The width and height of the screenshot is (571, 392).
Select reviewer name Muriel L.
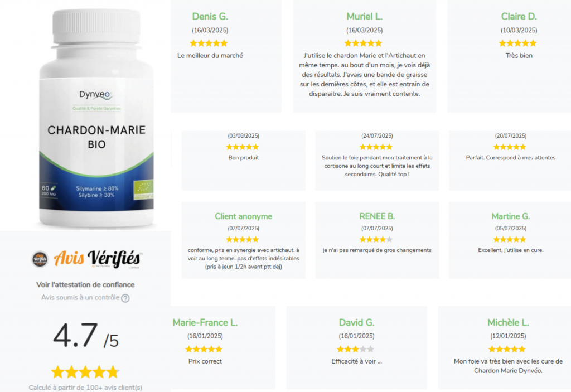364,16
